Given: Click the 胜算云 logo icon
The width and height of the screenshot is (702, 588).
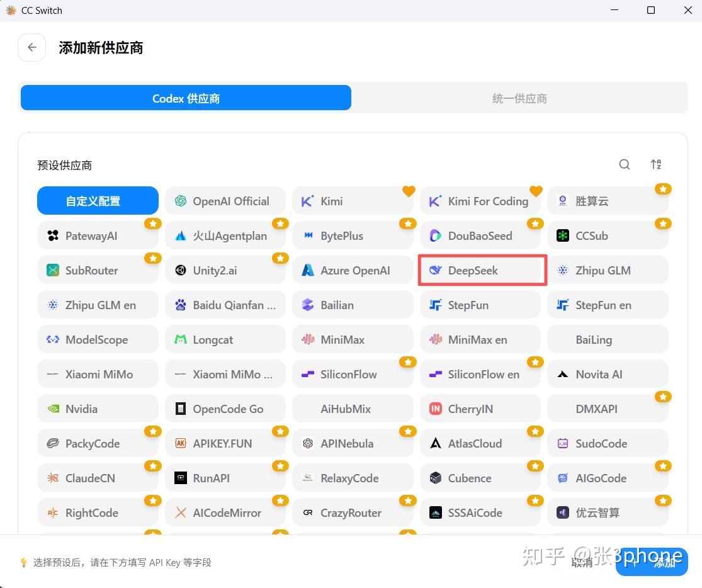Looking at the screenshot, I should click(563, 201).
